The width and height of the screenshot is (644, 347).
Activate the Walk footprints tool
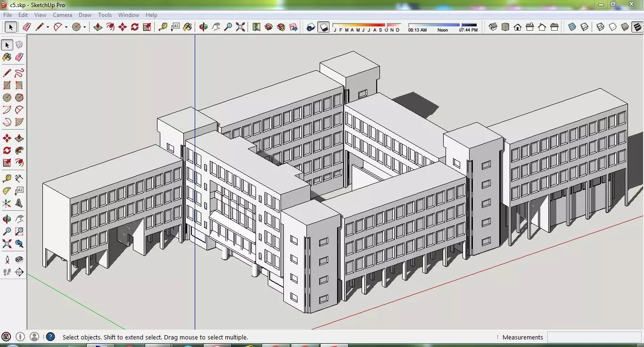click(x=7, y=272)
